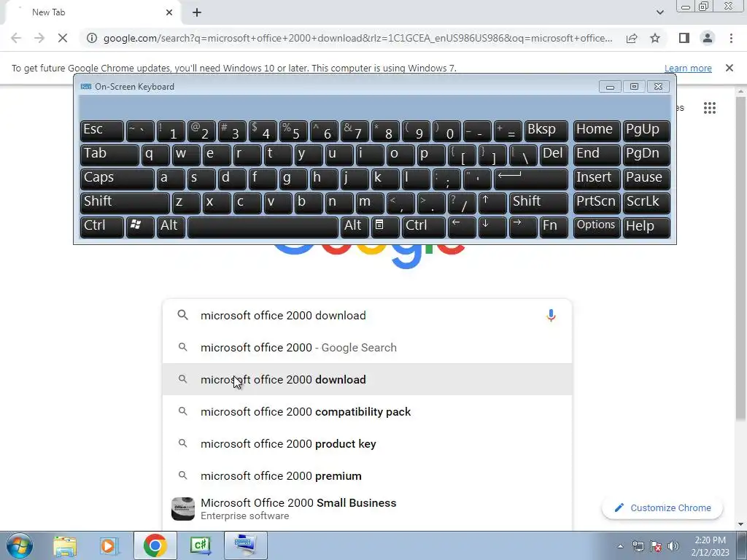Open Chrome profile avatar
This screenshot has height=560, width=747.
point(708,38)
